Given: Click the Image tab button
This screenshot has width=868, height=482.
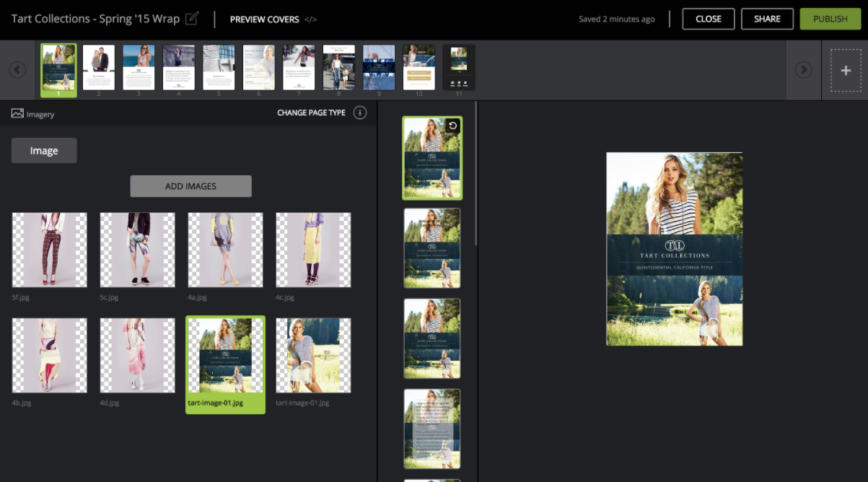Looking at the screenshot, I should click(x=44, y=151).
